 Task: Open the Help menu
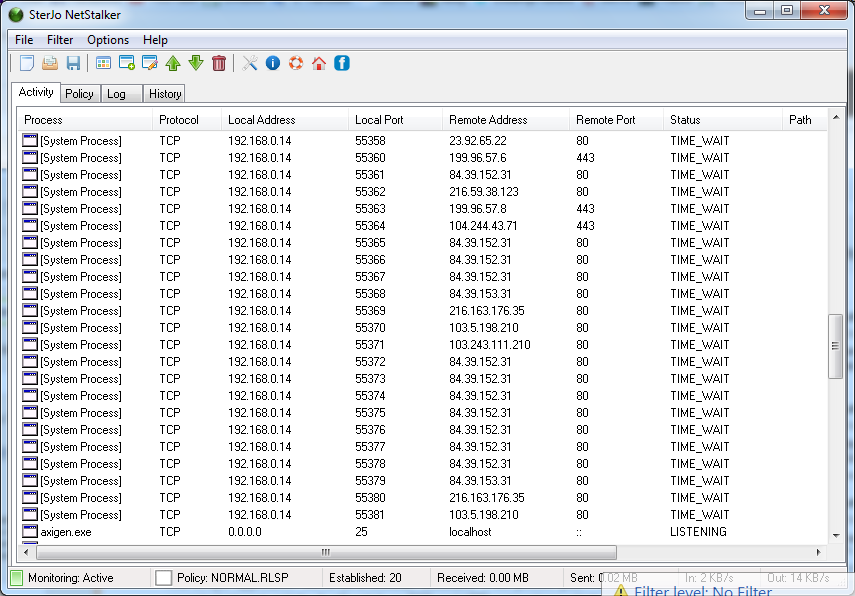155,40
